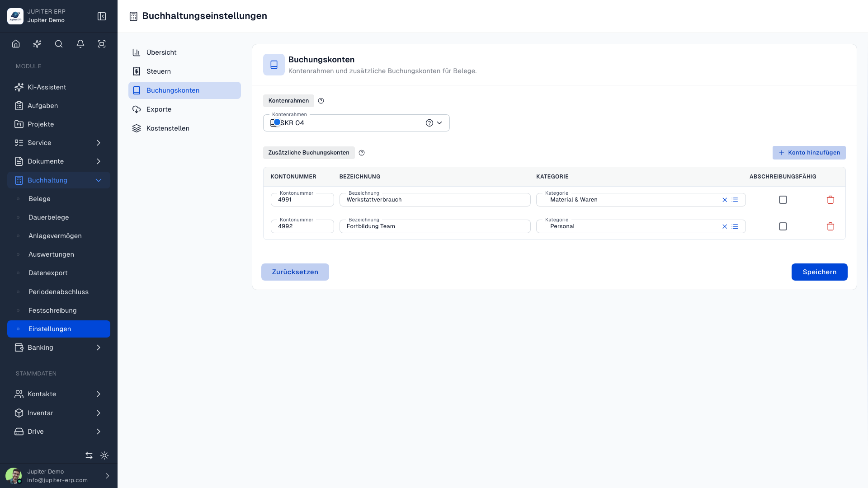The image size is (868, 488).
Task: Check Abschreibungsfähig for account 4992
Action: pos(783,226)
